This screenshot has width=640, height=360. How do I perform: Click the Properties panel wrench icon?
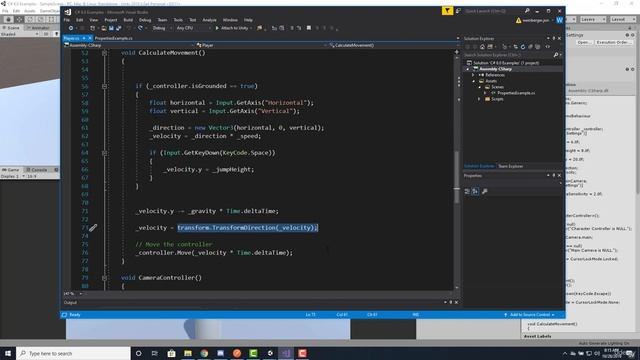coord(484,191)
